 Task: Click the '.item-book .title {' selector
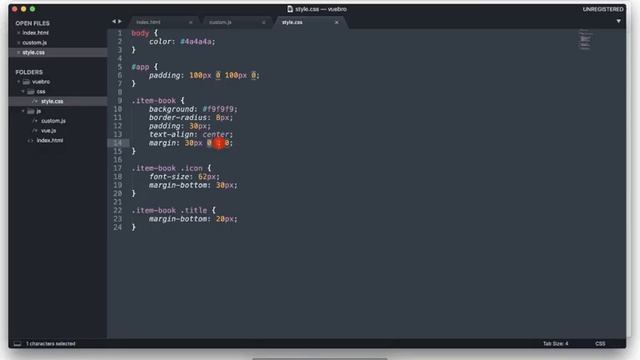[174, 211]
